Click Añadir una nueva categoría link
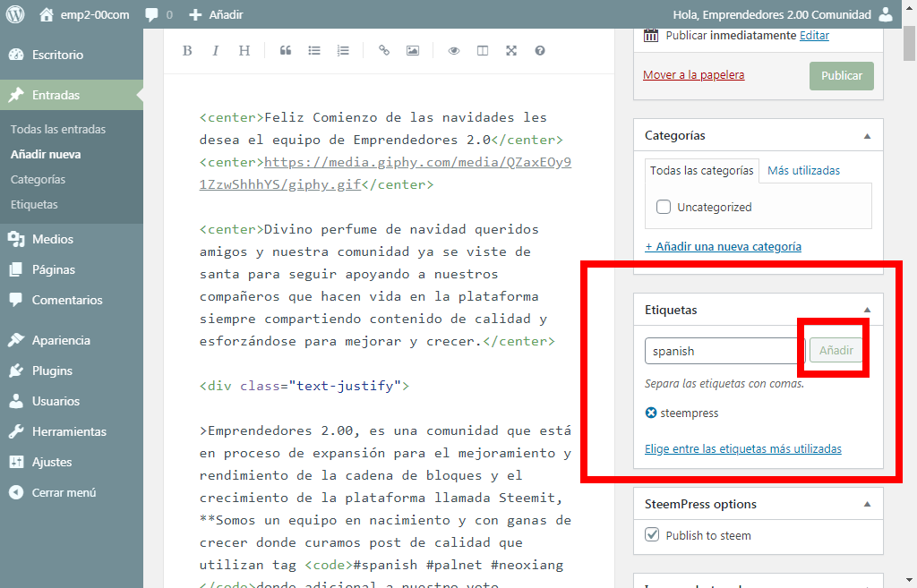The height and width of the screenshot is (588, 917). coord(723,247)
